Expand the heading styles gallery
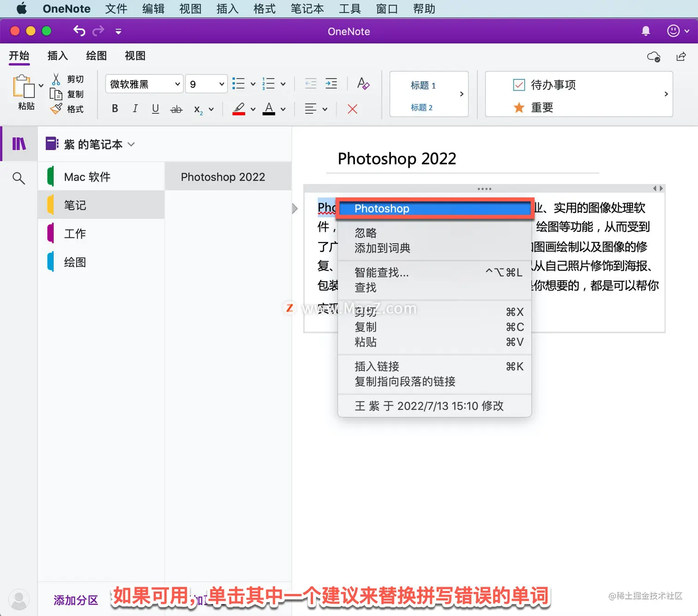 pyautogui.click(x=462, y=94)
